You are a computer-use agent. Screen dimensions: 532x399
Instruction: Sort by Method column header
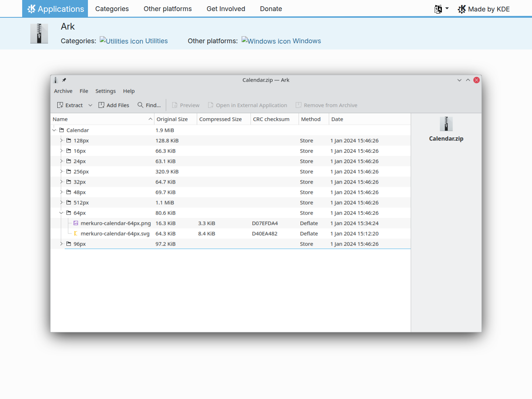click(x=314, y=119)
